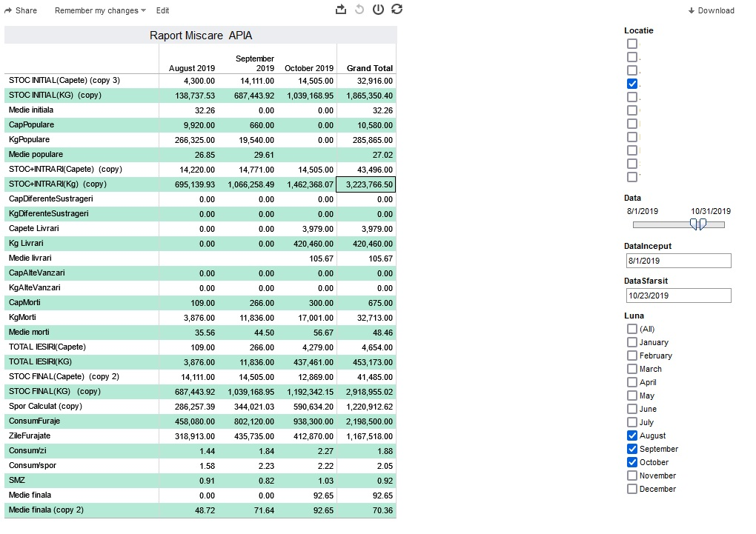Uncheck August in the Luna filter

(632, 435)
